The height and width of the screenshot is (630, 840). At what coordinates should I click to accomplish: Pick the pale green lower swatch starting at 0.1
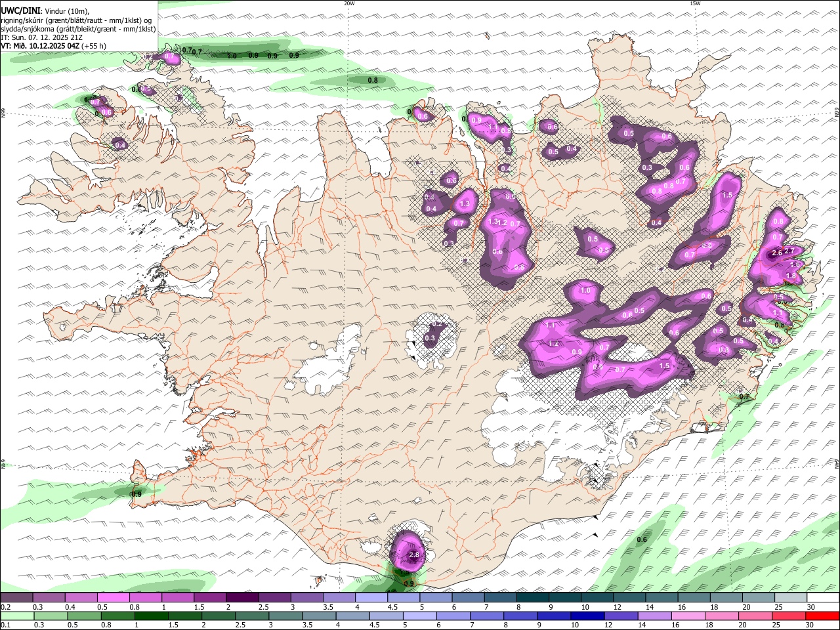pos(18,616)
